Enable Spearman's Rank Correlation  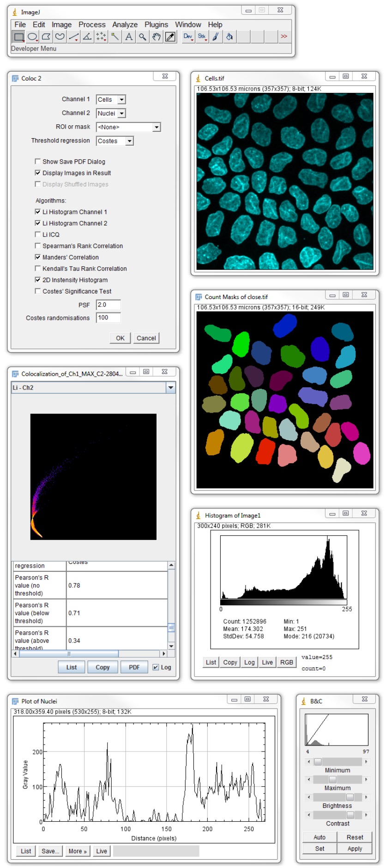pos(38,246)
